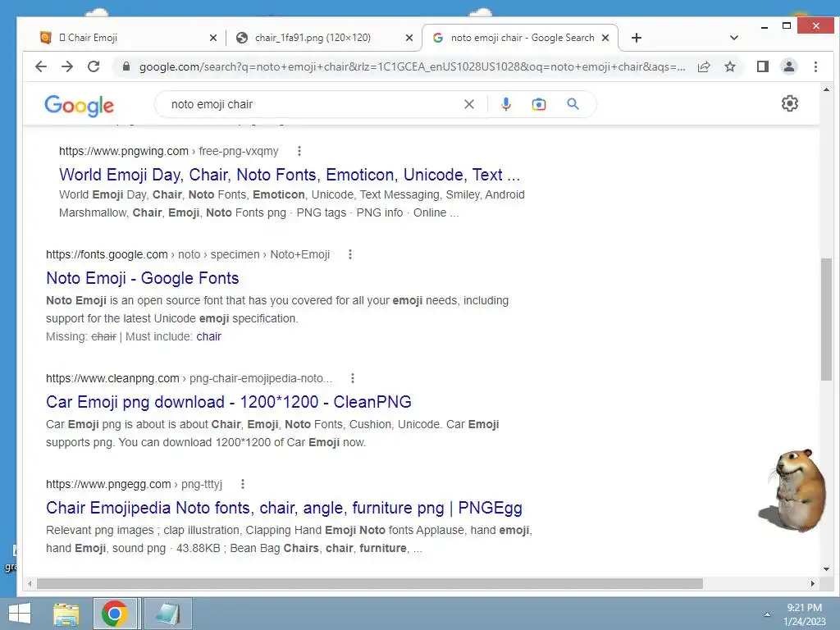This screenshot has height=630, width=840.
Task: Go back to previous page in Chrome
Action: [x=41, y=66]
